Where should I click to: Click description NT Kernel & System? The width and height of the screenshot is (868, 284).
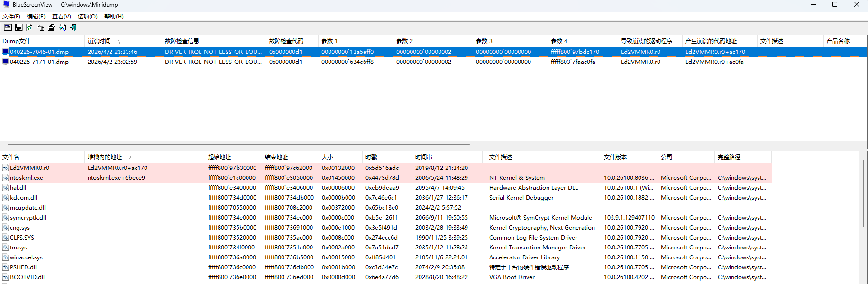coord(517,178)
